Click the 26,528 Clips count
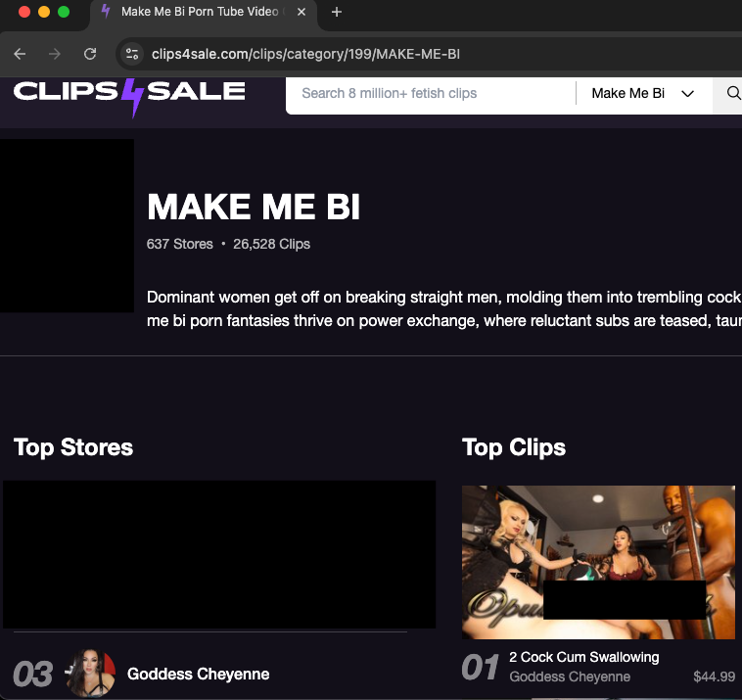This screenshot has height=700, width=742. [x=271, y=244]
